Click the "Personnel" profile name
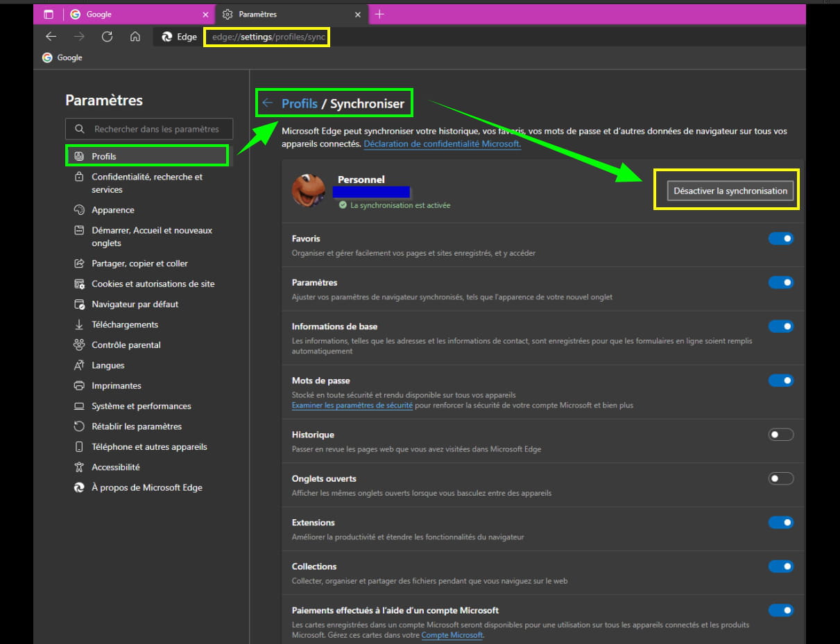The height and width of the screenshot is (644, 840). [361, 180]
